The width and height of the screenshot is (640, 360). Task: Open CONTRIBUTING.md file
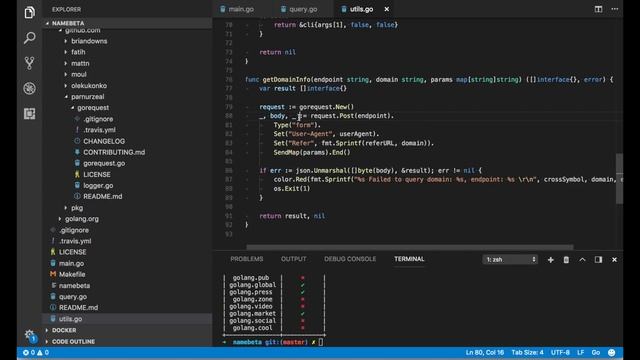114,152
